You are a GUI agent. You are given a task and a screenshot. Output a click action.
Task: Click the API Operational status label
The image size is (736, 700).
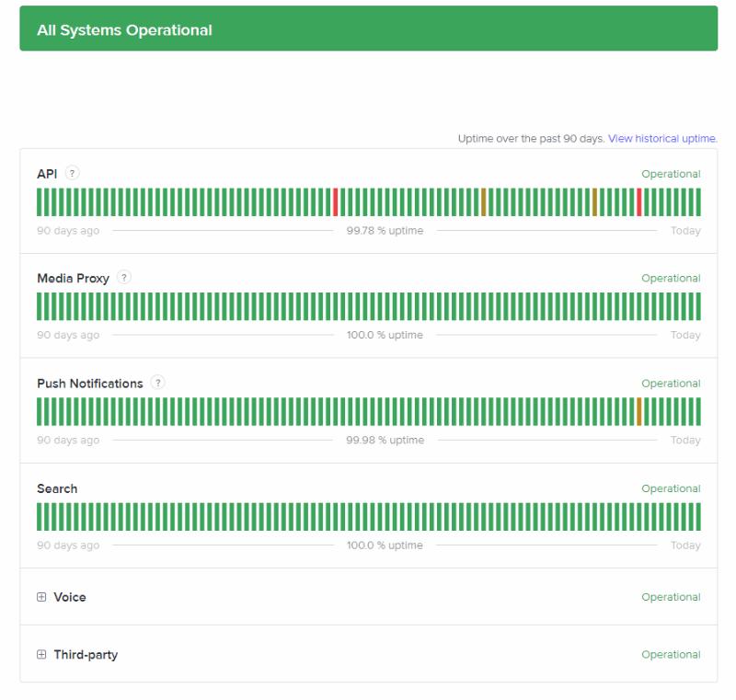(671, 174)
